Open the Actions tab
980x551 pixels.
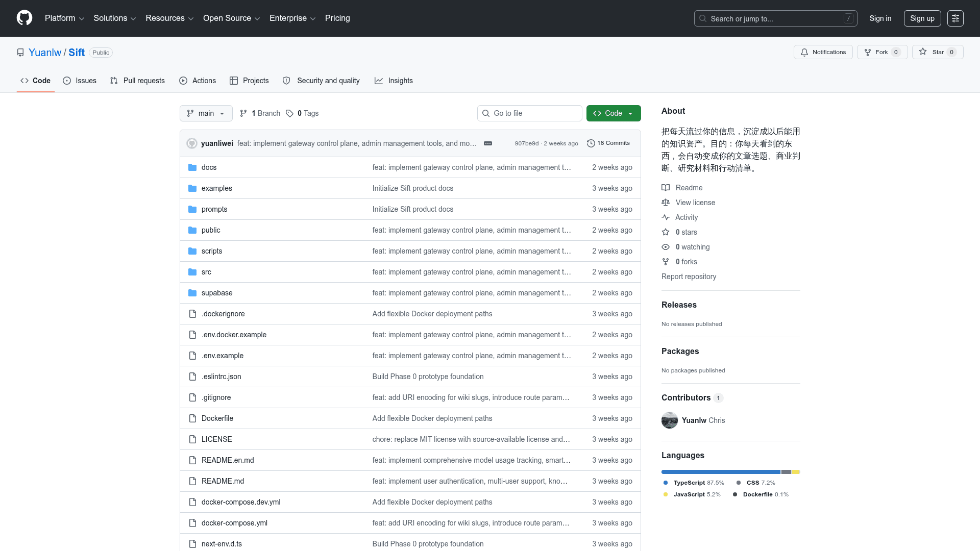tap(198, 81)
